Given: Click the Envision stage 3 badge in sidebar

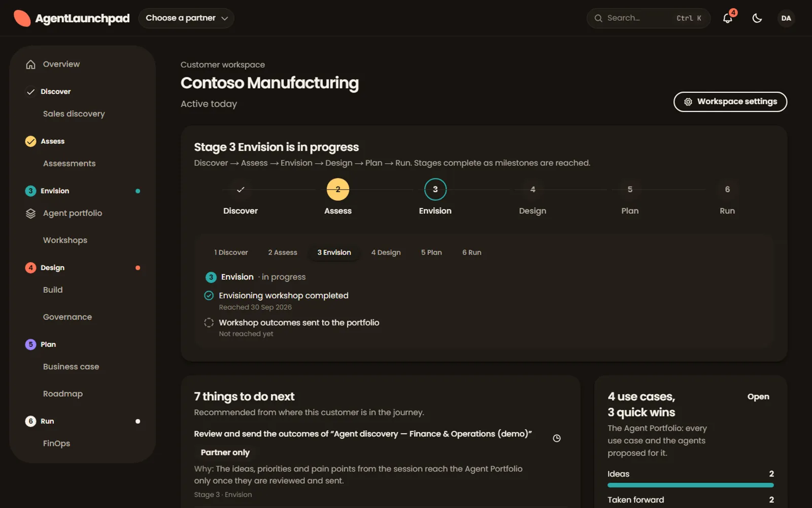Looking at the screenshot, I should [30, 191].
